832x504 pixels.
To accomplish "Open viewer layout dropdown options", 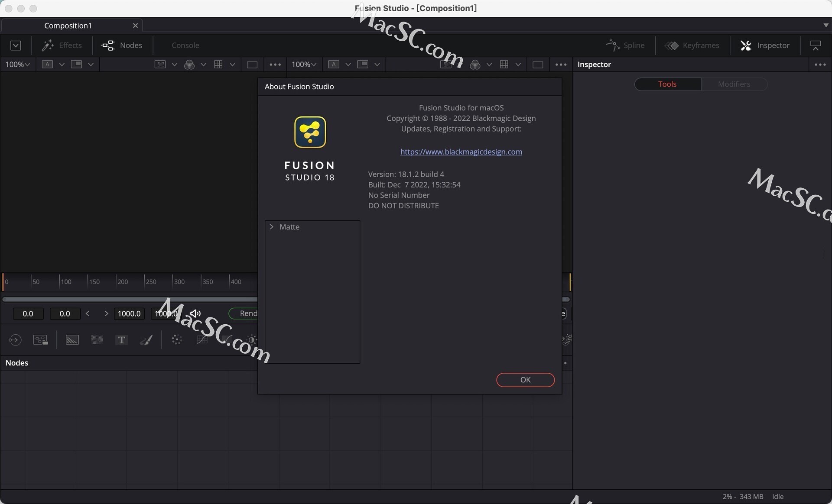I will click(x=89, y=64).
